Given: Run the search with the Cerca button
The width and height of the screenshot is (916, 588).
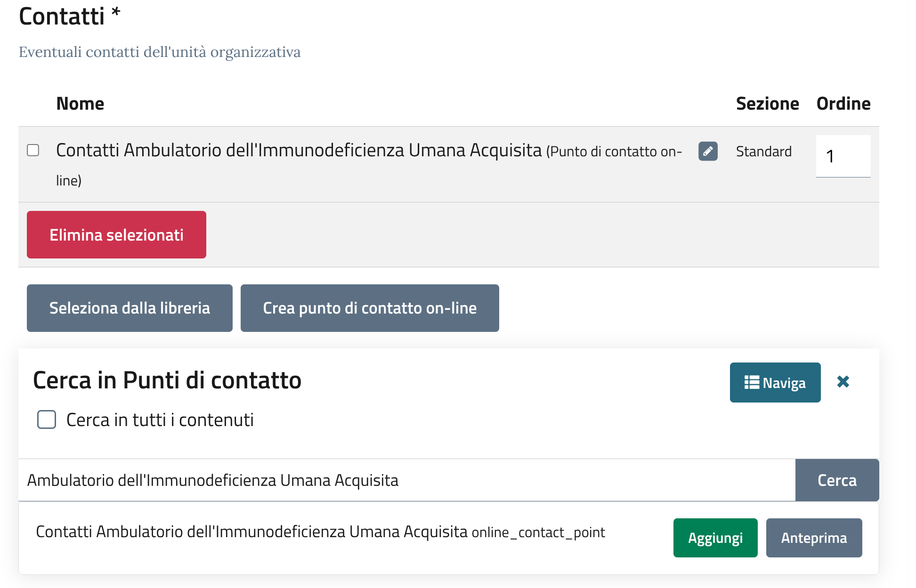Looking at the screenshot, I should coord(836,480).
